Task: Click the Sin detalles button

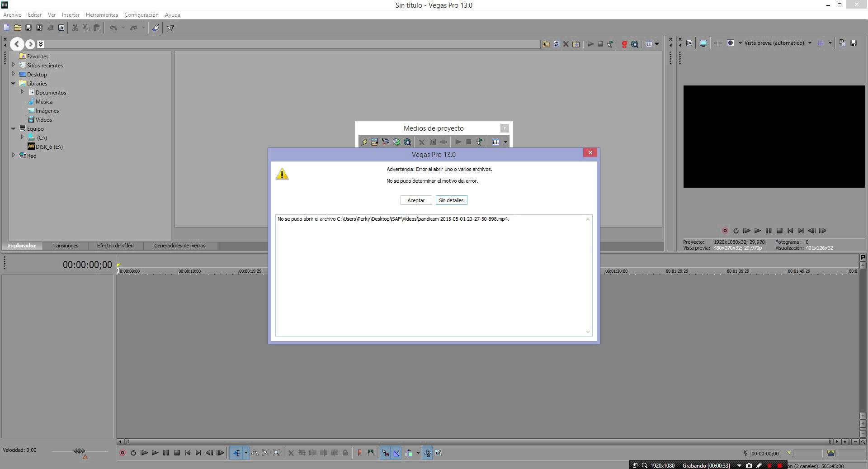Action: [451, 200]
